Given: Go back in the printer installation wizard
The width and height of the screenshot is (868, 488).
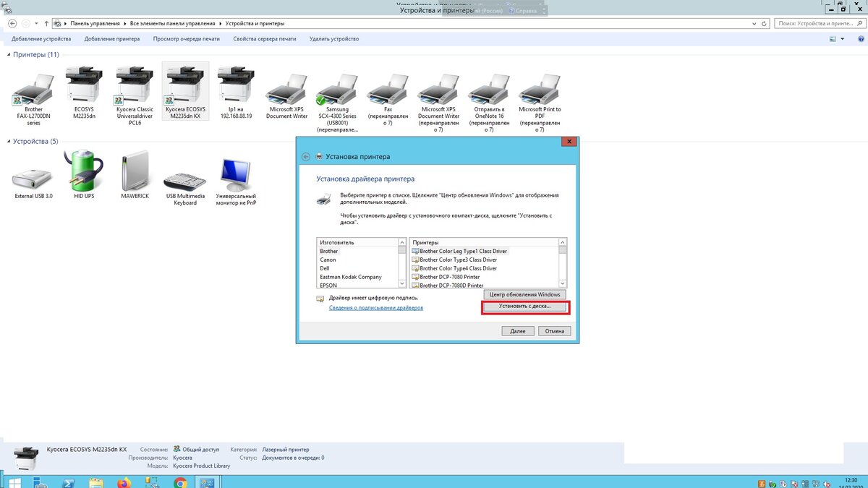Looking at the screenshot, I should [x=306, y=156].
